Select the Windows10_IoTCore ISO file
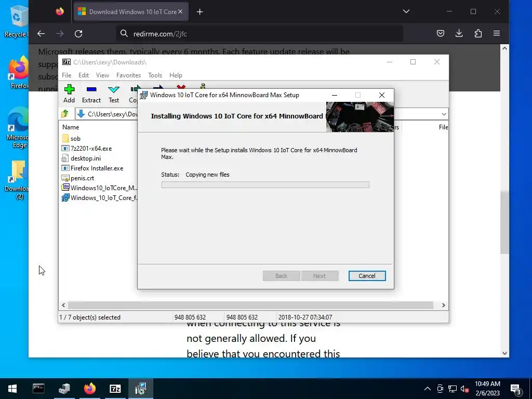The image size is (532, 399). [x=99, y=188]
